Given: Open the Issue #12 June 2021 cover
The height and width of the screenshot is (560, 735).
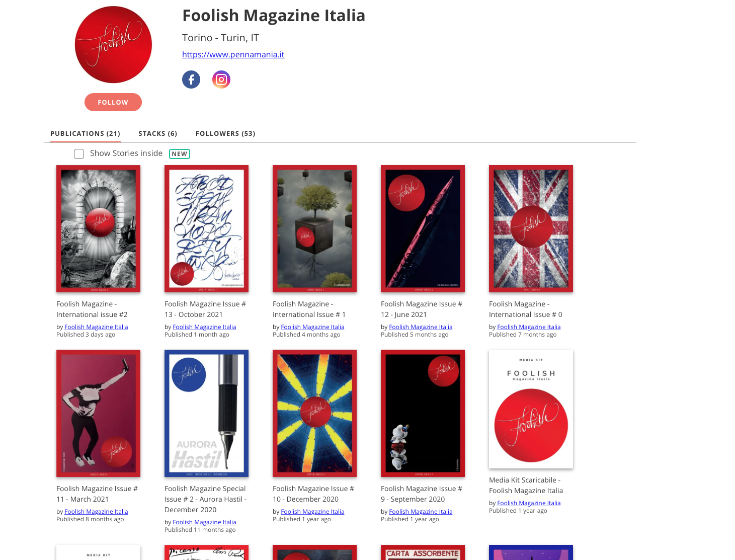Looking at the screenshot, I should click(423, 228).
